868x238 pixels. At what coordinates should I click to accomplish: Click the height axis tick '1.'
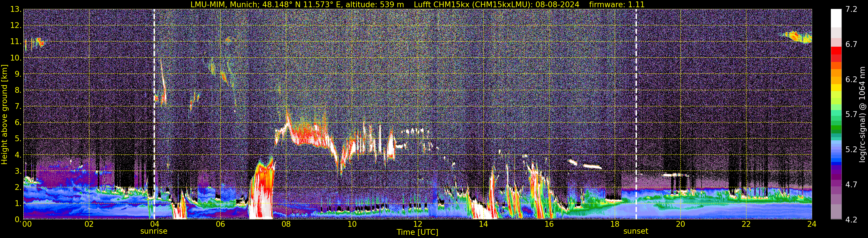(x=18, y=204)
